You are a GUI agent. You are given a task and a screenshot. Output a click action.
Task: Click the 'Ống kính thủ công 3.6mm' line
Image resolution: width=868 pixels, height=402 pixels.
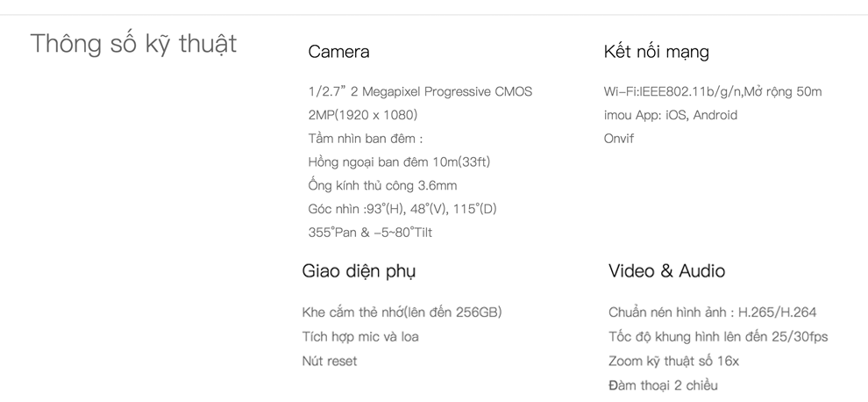pos(382,185)
